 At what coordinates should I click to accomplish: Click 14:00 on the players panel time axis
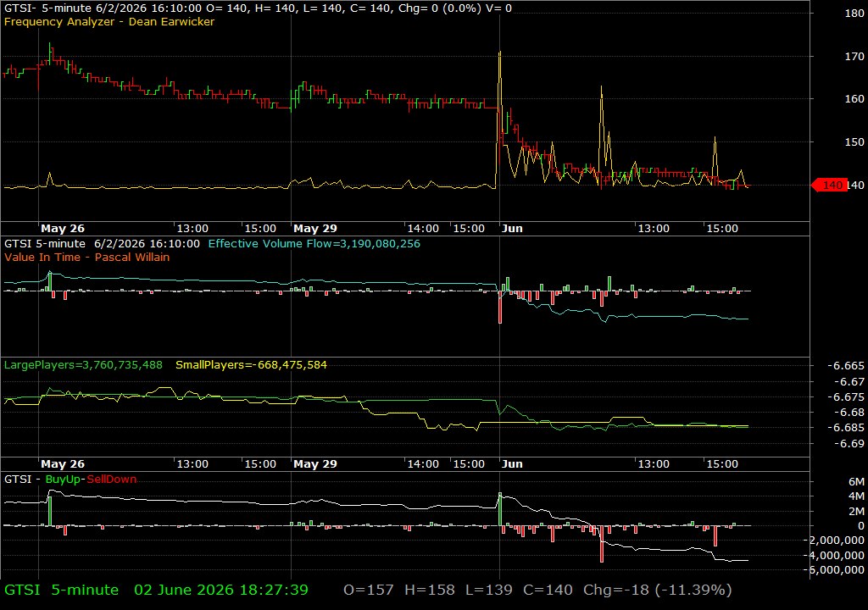[423, 464]
